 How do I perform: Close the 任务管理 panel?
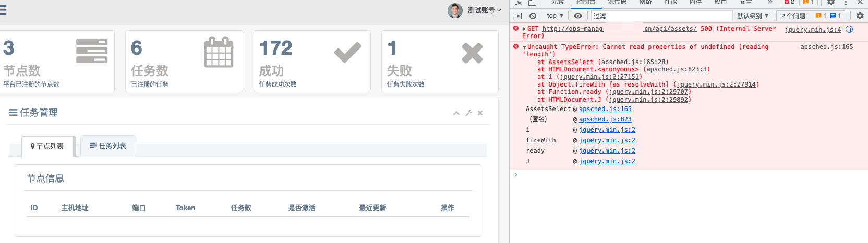pyautogui.click(x=480, y=113)
